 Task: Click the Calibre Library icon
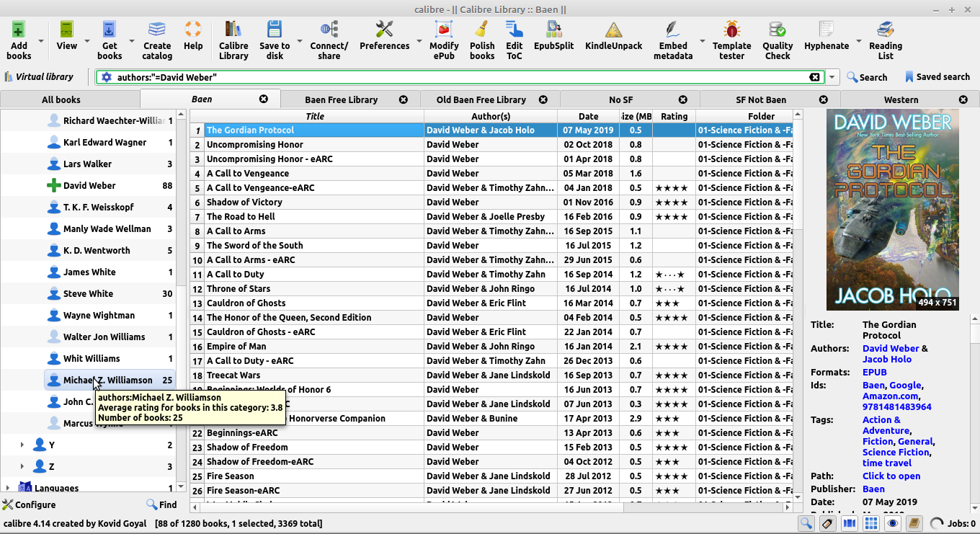(233, 30)
